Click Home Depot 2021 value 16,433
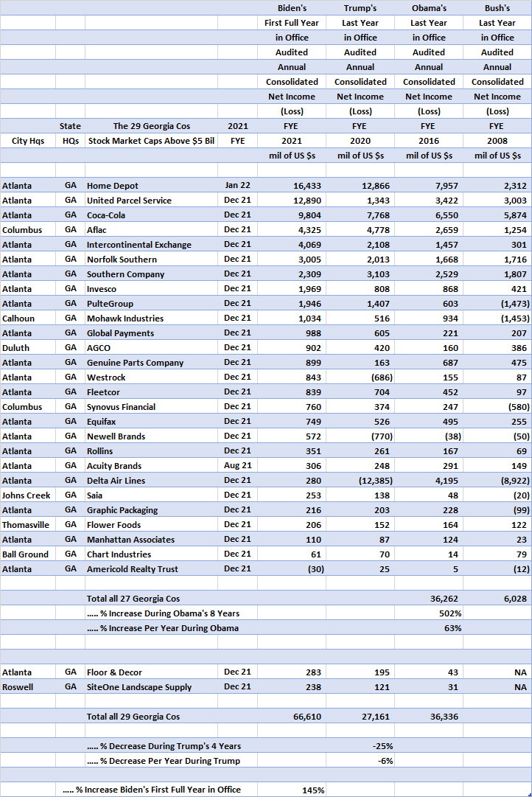Screen dimensions: 532x797 point(307,186)
